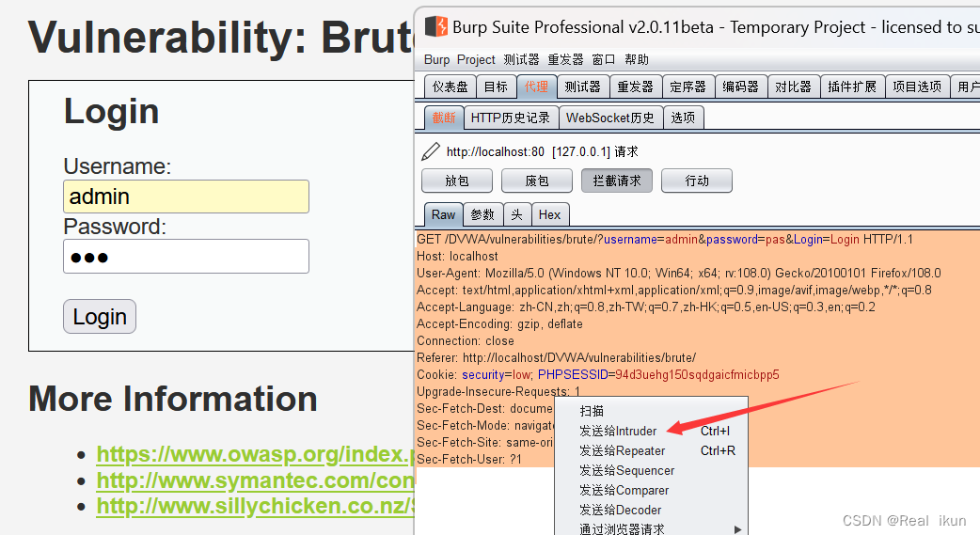Screen dimensions: 980x535
Task: Open the 选项 sub-tab
Action: click(683, 118)
